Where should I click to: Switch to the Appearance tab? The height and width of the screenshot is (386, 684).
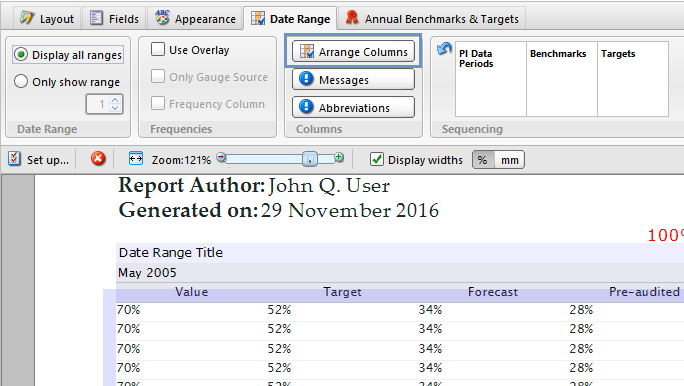click(x=195, y=19)
